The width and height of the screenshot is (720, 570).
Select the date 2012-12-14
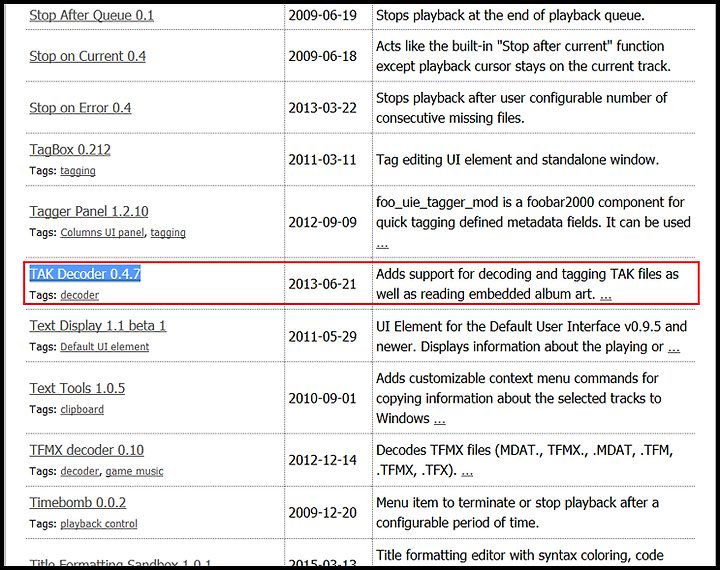[x=322, y=460]
